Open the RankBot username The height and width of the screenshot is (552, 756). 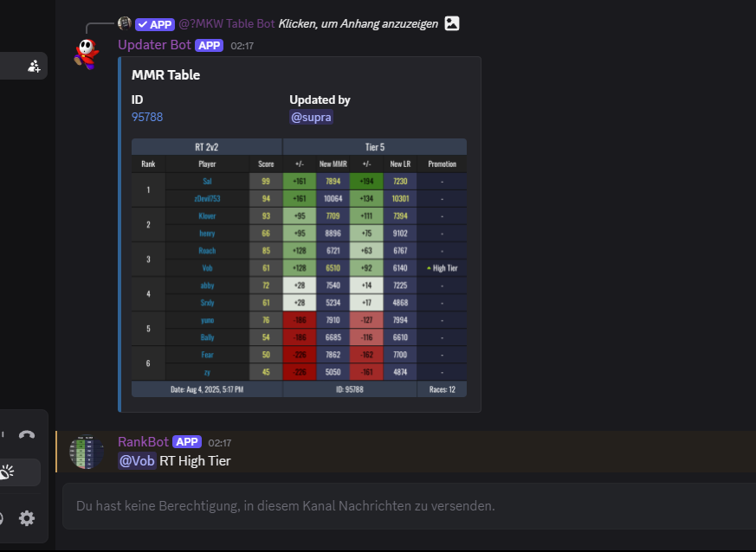pos(143,442)
